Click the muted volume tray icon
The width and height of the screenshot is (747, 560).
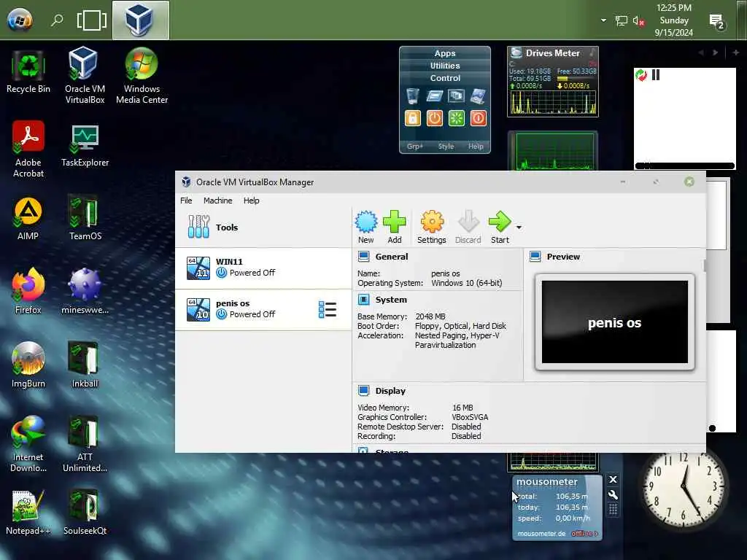point(638,20)
